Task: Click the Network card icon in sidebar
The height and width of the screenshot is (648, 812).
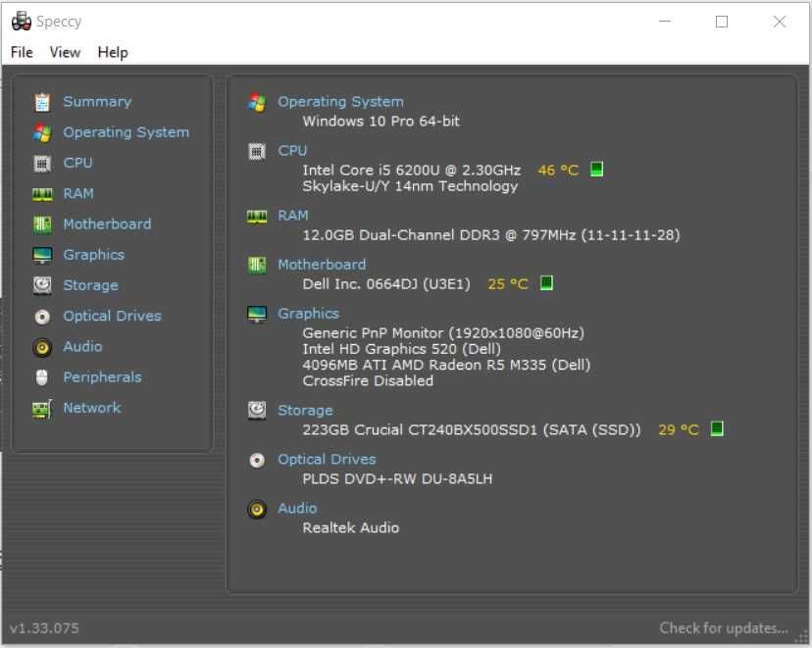Action: pos(42,409)
